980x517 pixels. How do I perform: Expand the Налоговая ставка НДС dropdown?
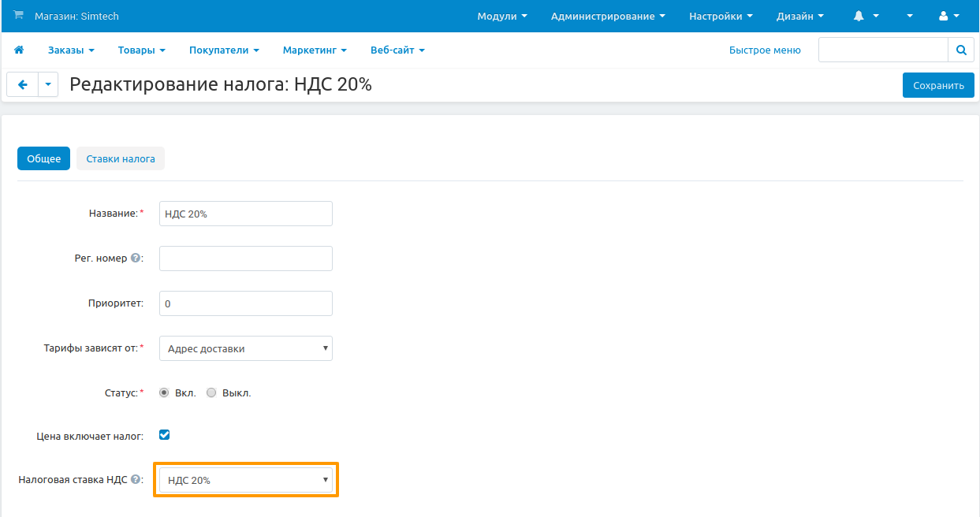pos(245,480)
